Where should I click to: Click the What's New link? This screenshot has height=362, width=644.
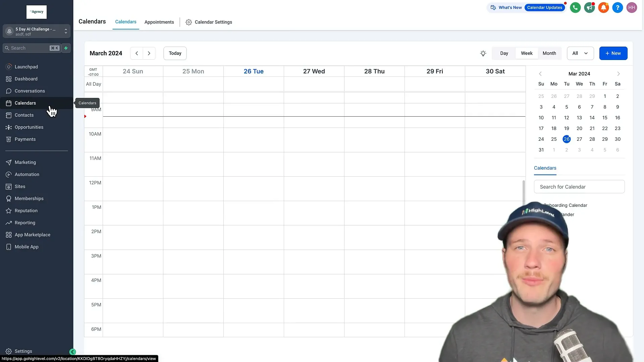pos(506,7)
